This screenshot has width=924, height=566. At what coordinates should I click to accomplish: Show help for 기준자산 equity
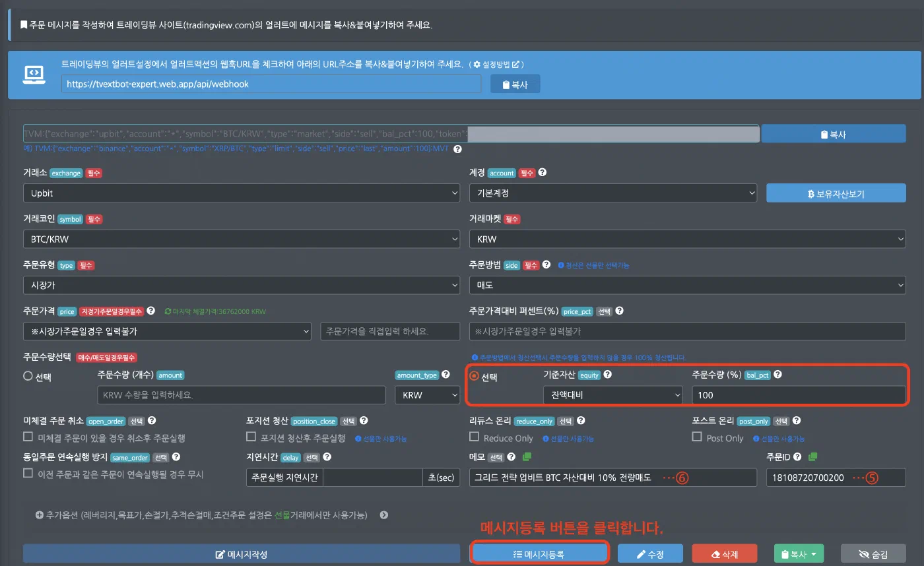[607, 375]
